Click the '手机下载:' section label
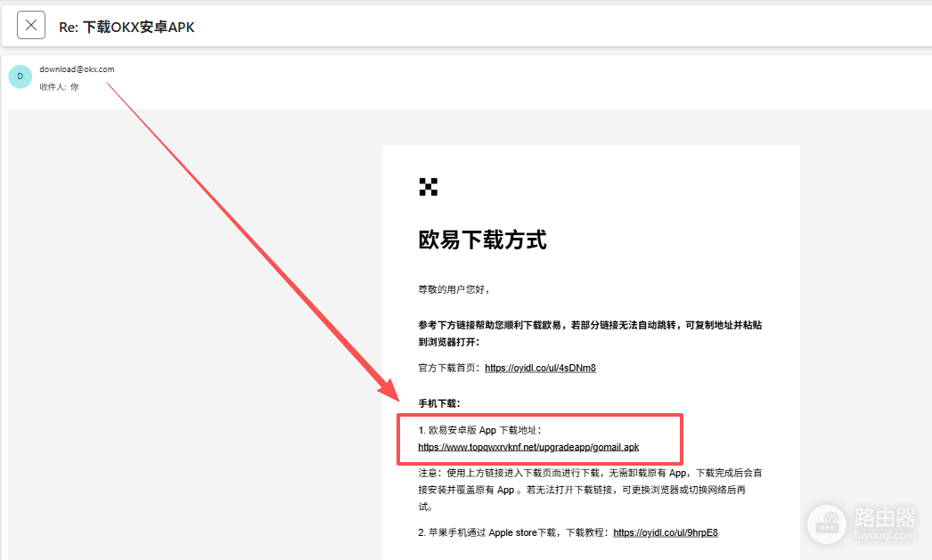The height and width of the screenshot is (560, 932). 439,404
